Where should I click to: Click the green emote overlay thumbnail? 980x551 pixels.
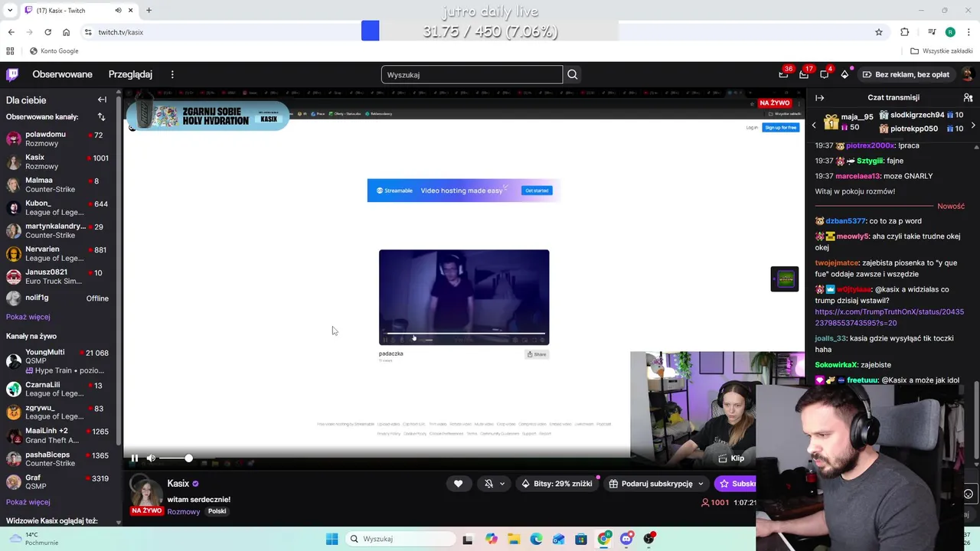[x=784, y=279]
